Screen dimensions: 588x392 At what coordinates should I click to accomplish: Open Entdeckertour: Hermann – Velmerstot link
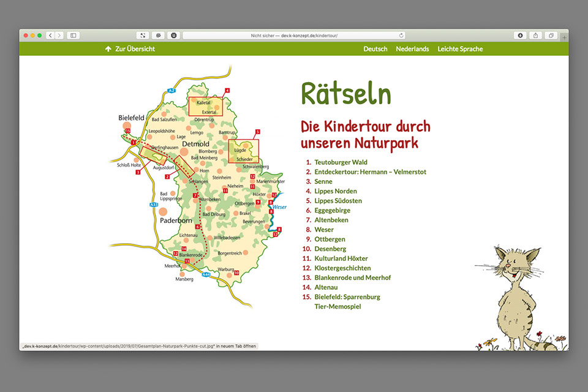click(x=370, y=172)
